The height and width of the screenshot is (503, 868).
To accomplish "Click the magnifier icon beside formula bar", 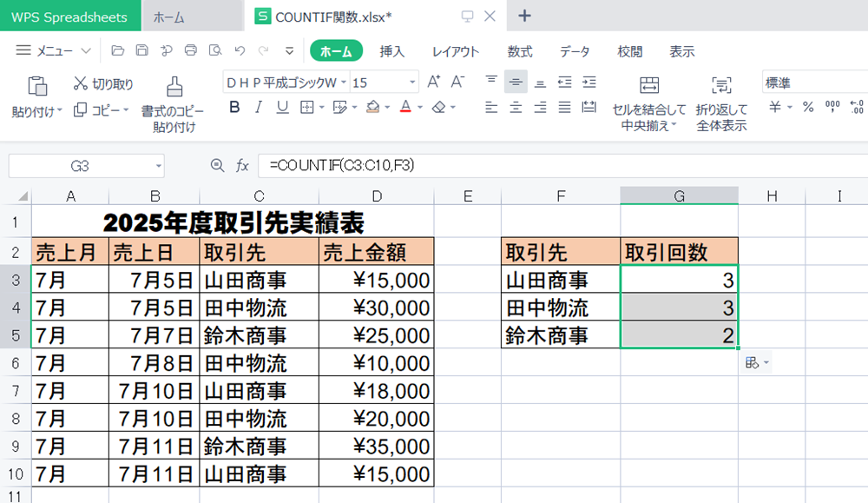I will [x=218, y=165].
